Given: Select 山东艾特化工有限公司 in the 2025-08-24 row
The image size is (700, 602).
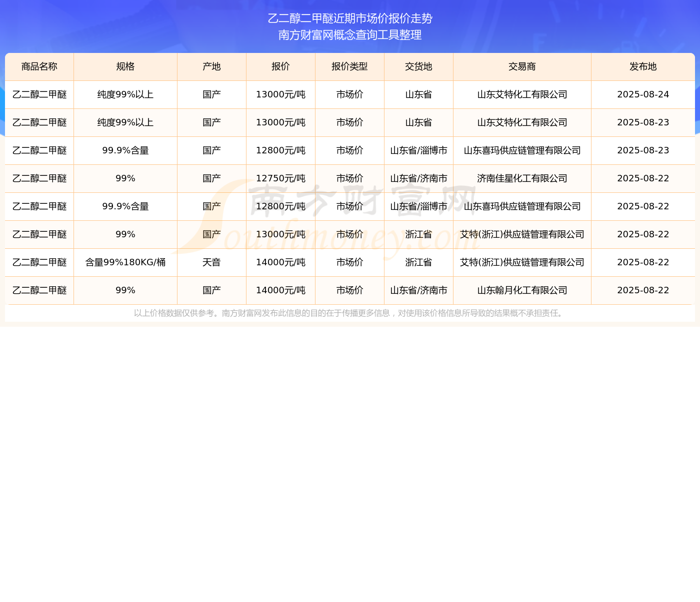Looking at the screenshot, I should (x=522, y=94).
